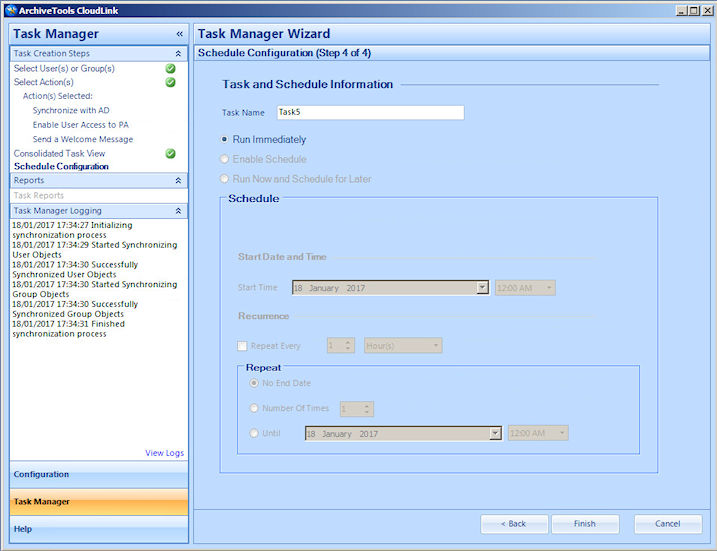
Task: Open the View Logs link
Action: pos(165,453)
